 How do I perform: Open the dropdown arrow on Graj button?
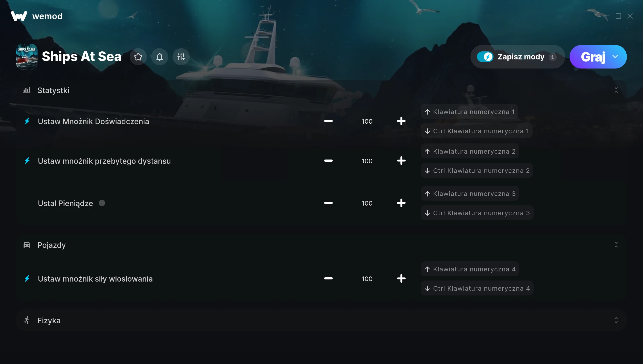615,57
